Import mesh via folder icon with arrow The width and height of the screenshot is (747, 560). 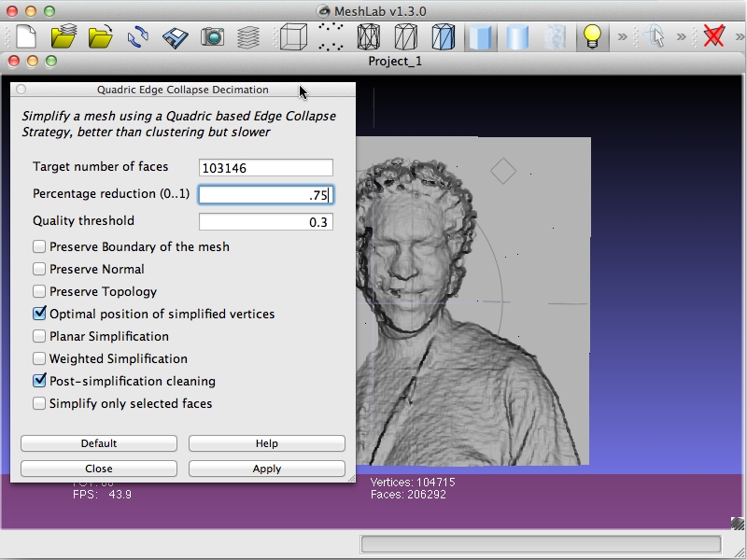pyautogui.click(x=101, y=36)
